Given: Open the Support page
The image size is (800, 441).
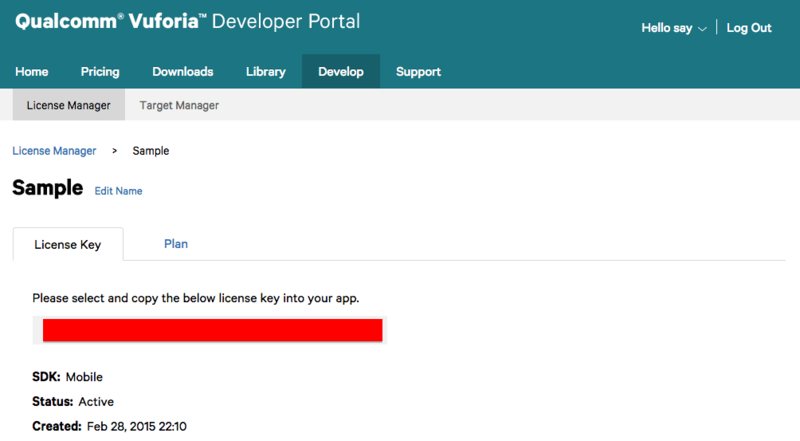Looking at the screenshot, I should pyautogui.click(x=418, y=71).
